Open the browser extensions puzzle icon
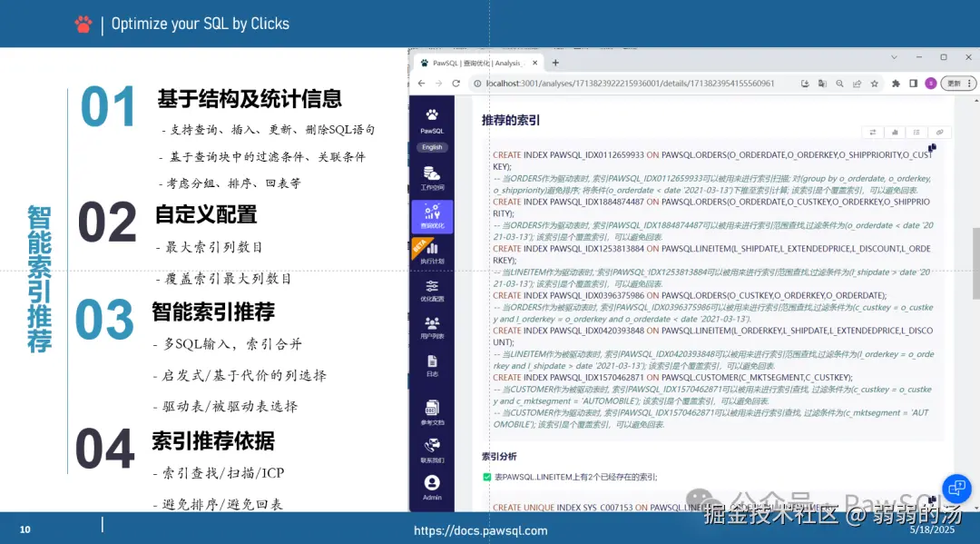 click(896, 84)
